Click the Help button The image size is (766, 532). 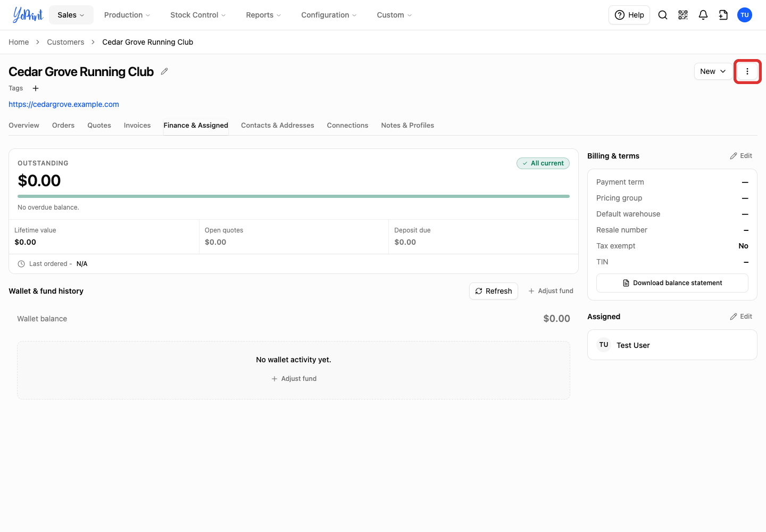coord(629,15)
